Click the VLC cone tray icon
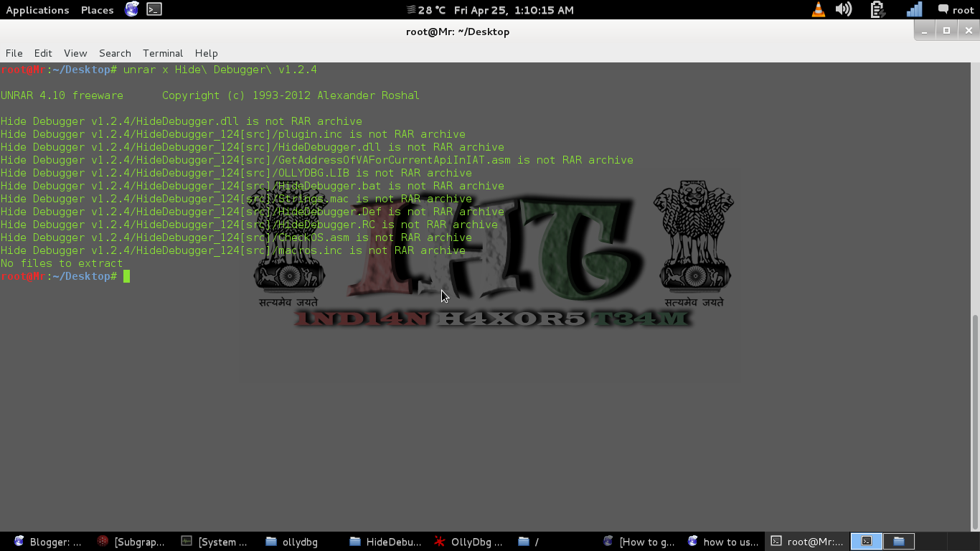Viewport: 980px width, 551px height. pos(818,9)
